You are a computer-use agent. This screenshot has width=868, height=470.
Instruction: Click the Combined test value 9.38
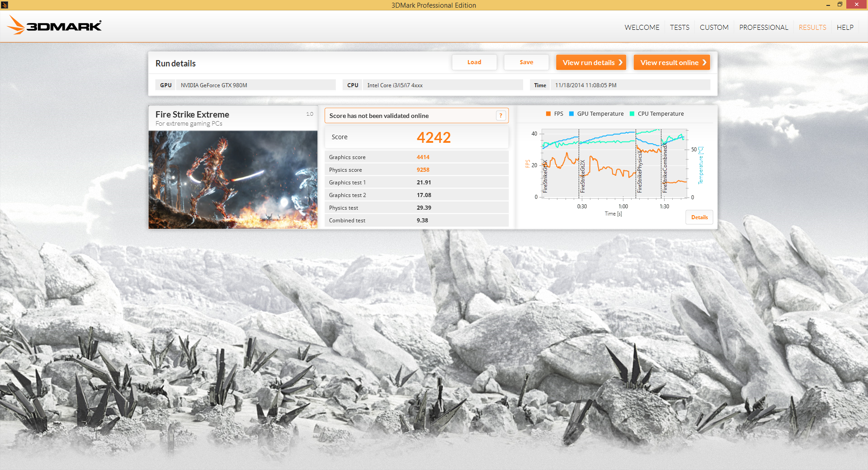click(422, 221)
